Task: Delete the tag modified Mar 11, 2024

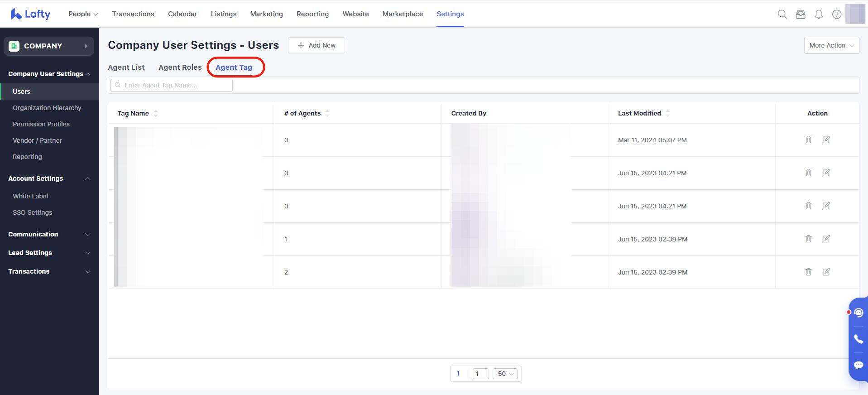Action: click(808, 140)
